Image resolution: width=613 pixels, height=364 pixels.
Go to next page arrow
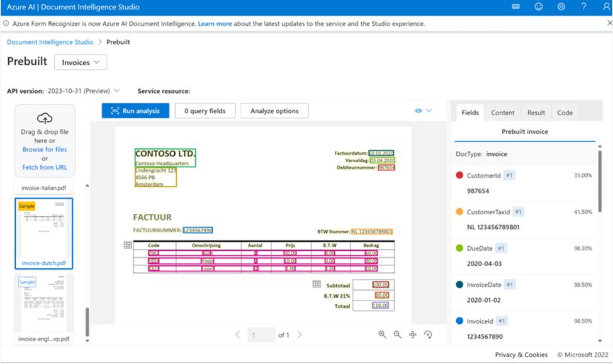[x=300, y=334]
